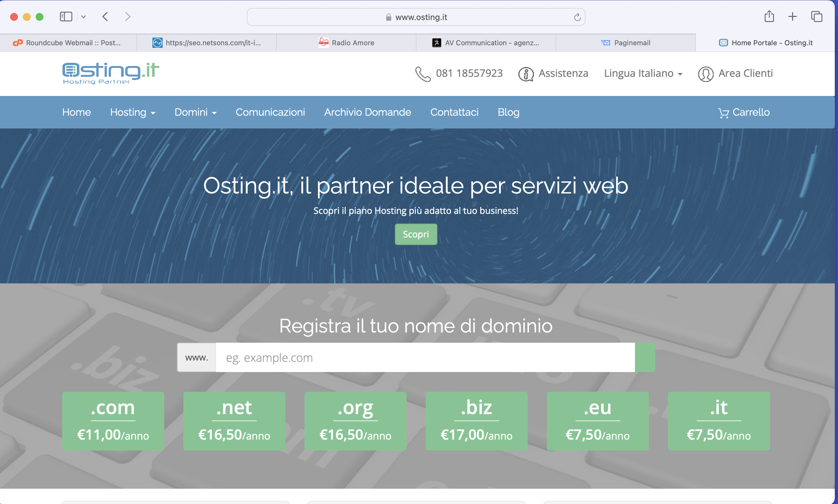Go back with the back arrow
The width and height of the screenshot is (838, 504).
[x=105, y=17]
